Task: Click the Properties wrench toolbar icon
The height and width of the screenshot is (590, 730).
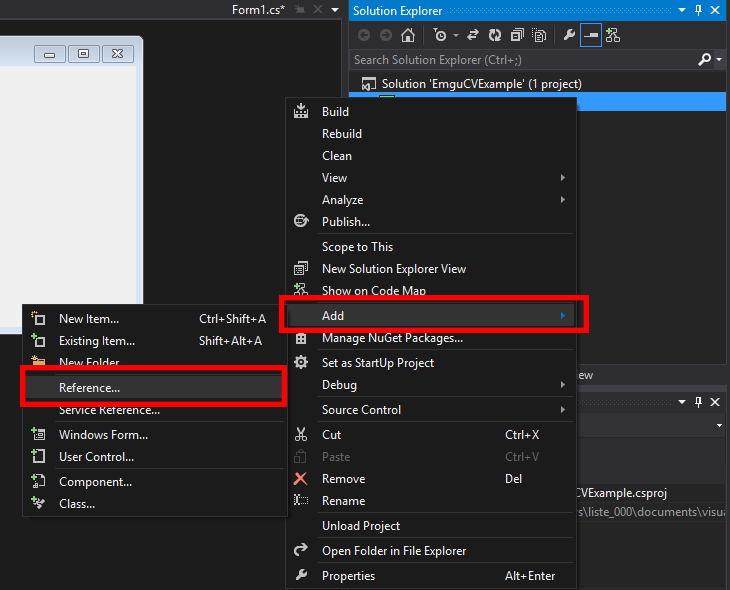Action: 569,35
